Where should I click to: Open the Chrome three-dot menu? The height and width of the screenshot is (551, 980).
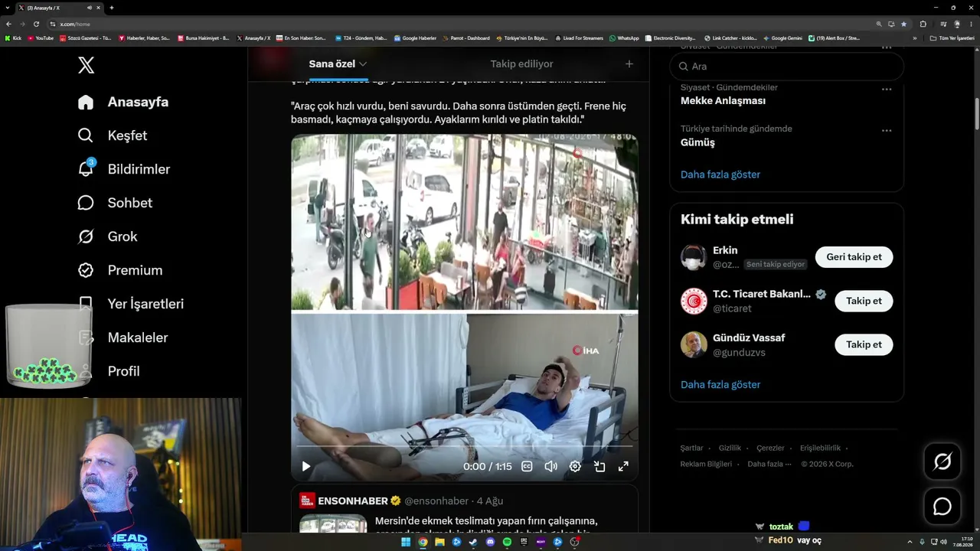(971, 24)
